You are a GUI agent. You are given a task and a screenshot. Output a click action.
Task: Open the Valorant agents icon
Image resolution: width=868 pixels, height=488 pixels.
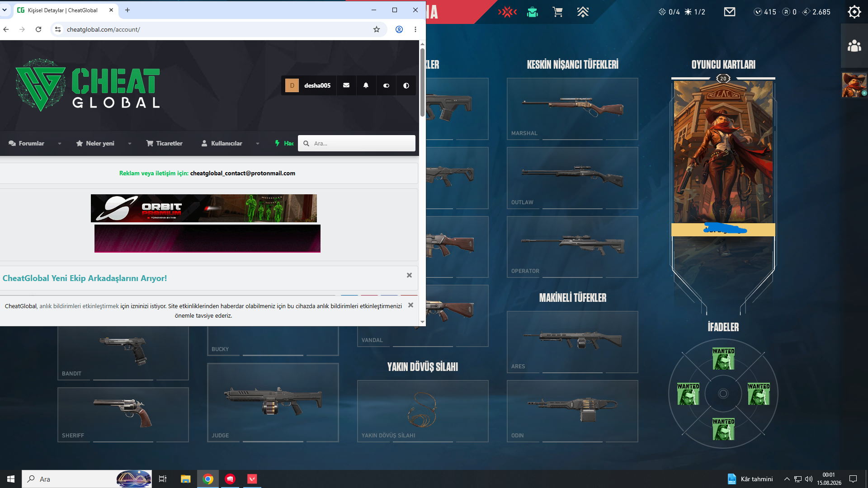(533, 12)
